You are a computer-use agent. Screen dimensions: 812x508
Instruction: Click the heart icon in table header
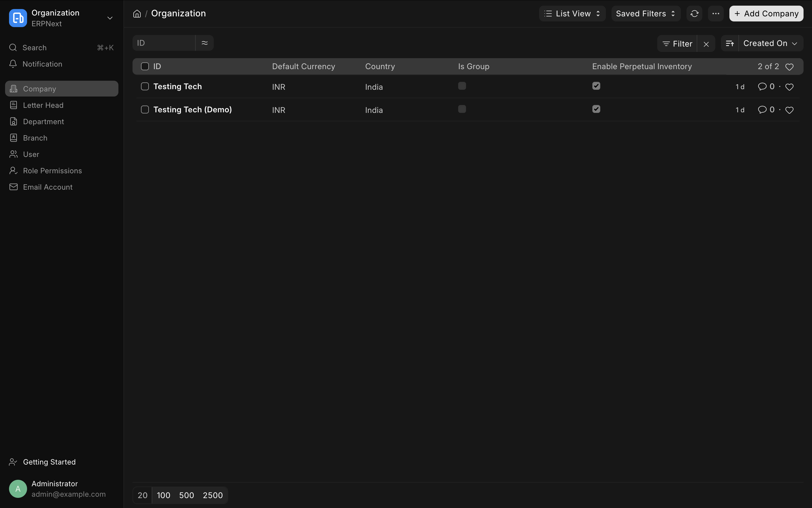789,67
